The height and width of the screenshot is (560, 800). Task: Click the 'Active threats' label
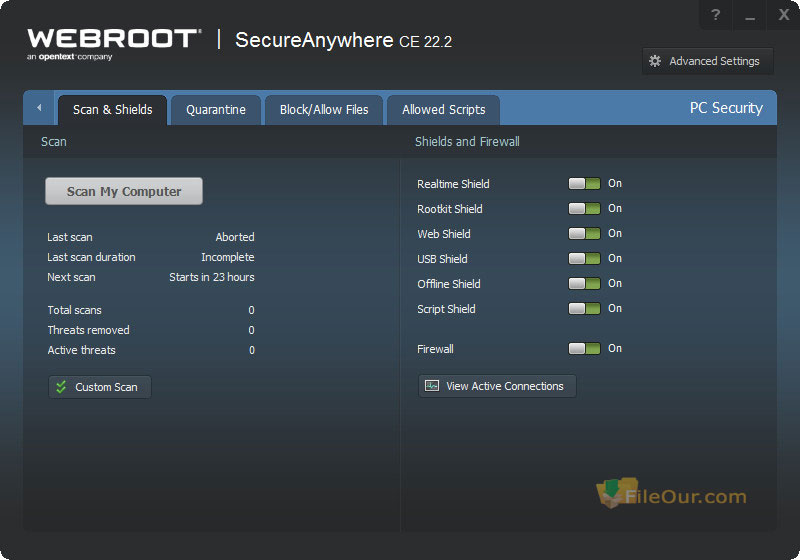pyautogui.click(x=82, y=350)
